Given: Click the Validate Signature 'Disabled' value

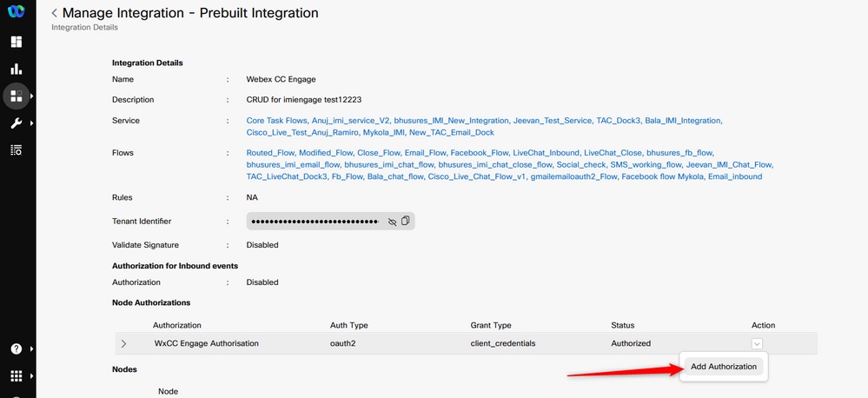Looking at the screenshot, I should tap(262, 245).
